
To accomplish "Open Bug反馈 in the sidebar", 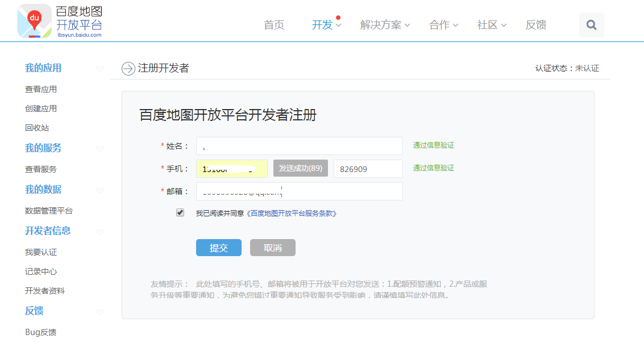I will pyautogui.click(x=41, y=332).
